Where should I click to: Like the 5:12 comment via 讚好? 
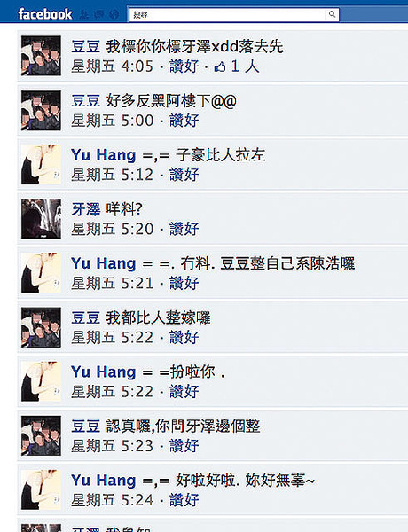pyautogui.click(x=184, y=175)
